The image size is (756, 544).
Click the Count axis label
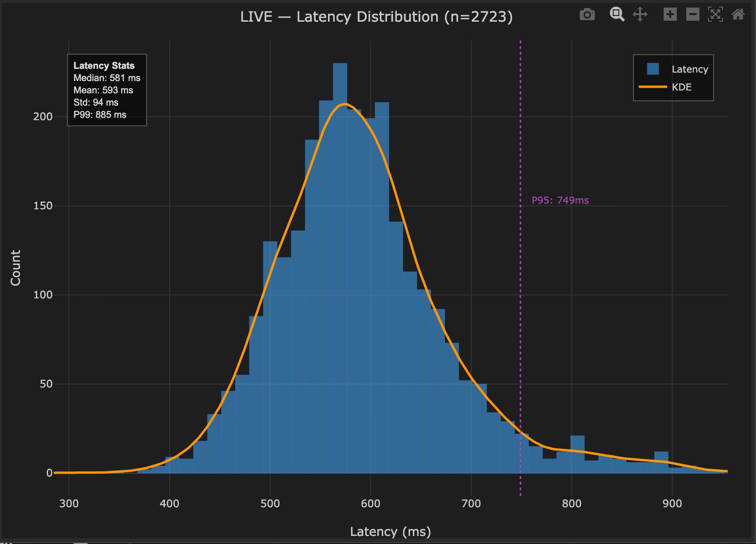click(x=16, y=267)
